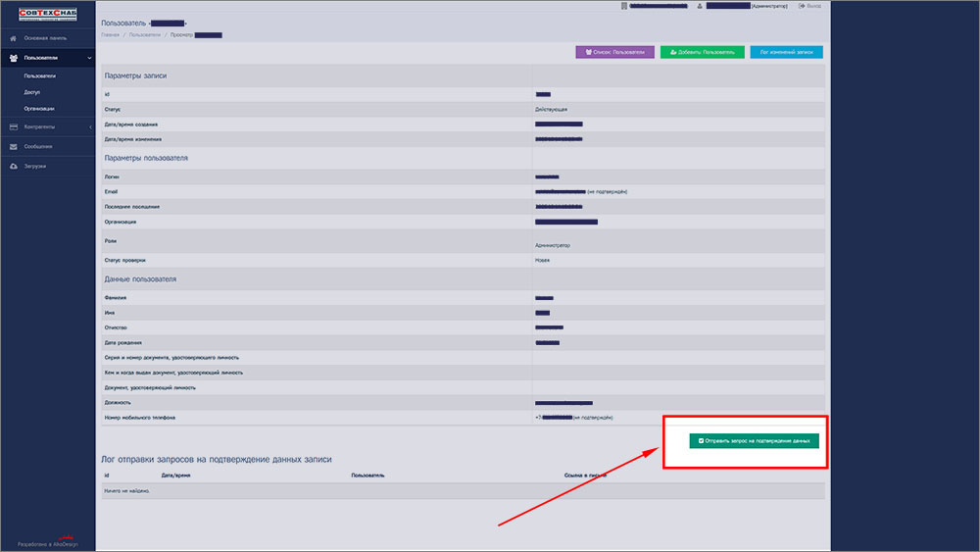Viewport: 980px width, 552px height.
Task: Open the Доступ submenu item
Action: coord(32,92)
